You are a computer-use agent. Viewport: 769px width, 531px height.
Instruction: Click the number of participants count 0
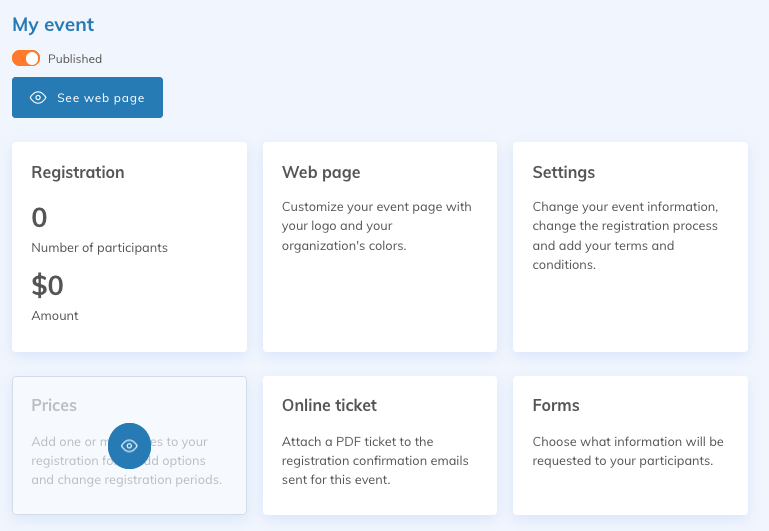tap(39, 217)
